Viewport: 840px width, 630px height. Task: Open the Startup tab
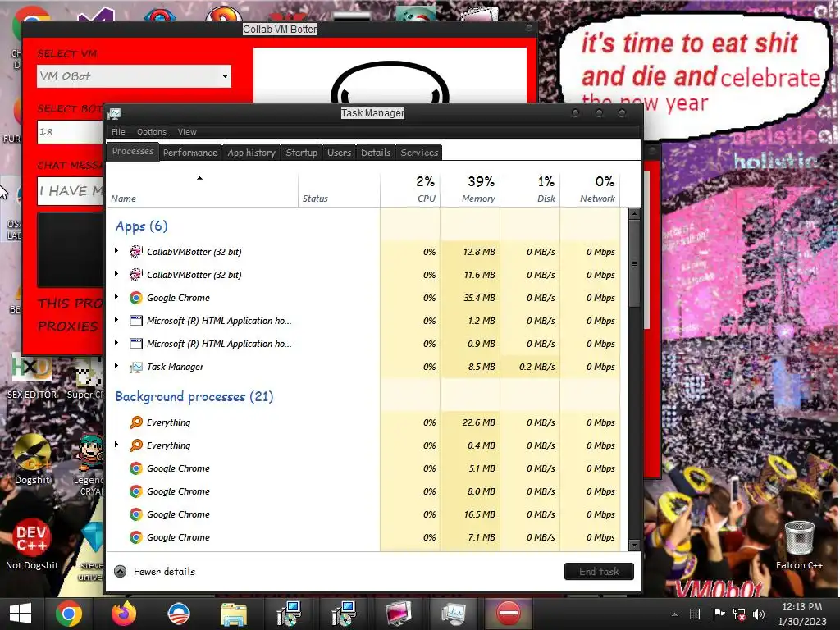pyautogui.click(x=302, y=153)
